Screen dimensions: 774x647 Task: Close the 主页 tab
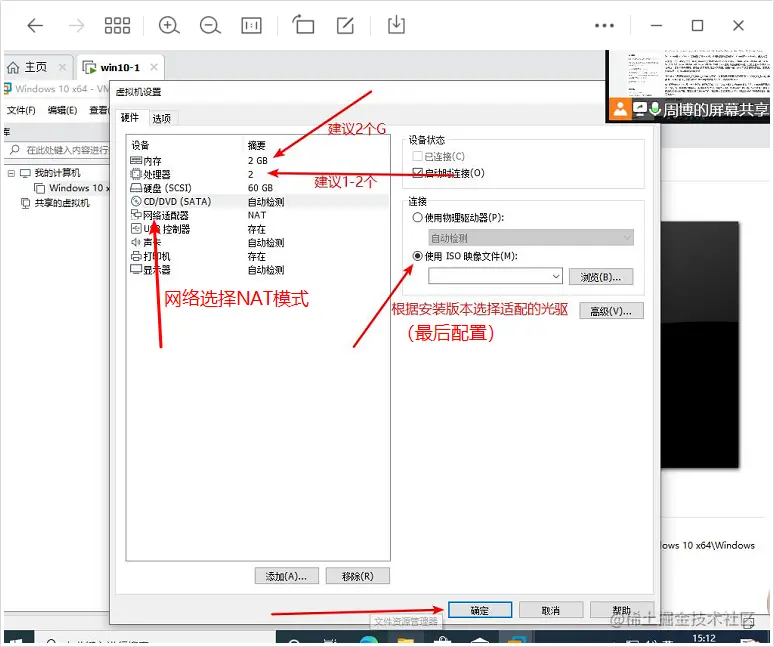(x=62, y=67)
